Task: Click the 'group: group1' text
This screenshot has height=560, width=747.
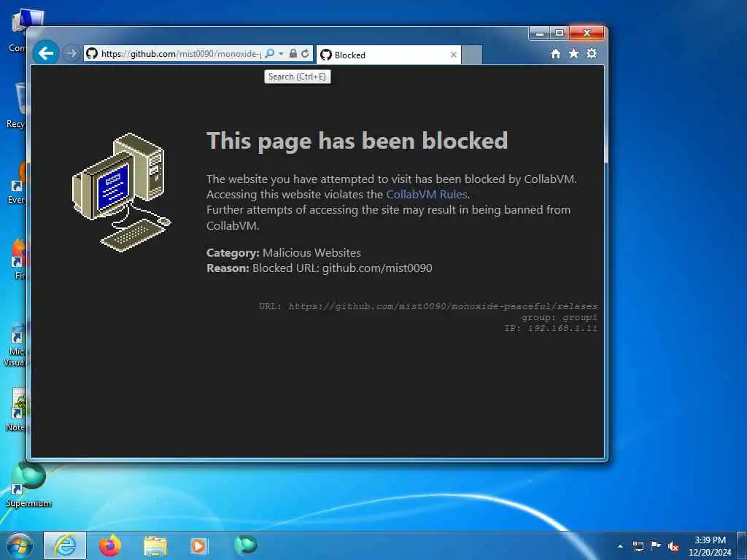Action: 560,317
